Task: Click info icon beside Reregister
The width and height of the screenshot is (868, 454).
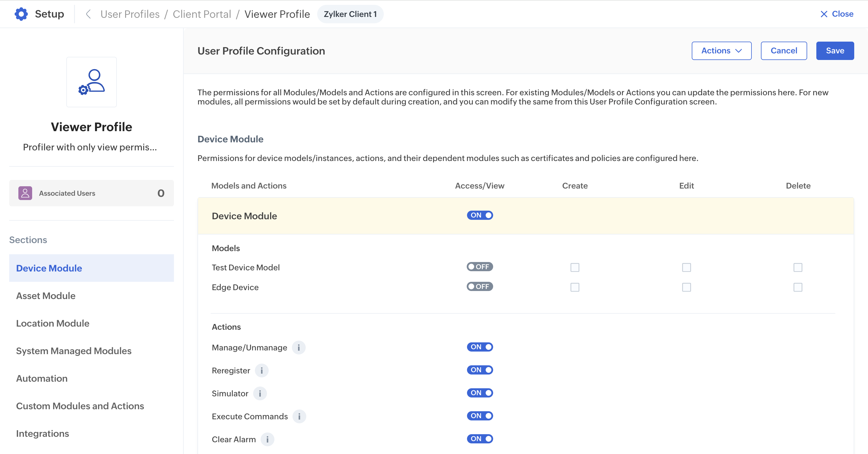Action: (x=261, y=370)
